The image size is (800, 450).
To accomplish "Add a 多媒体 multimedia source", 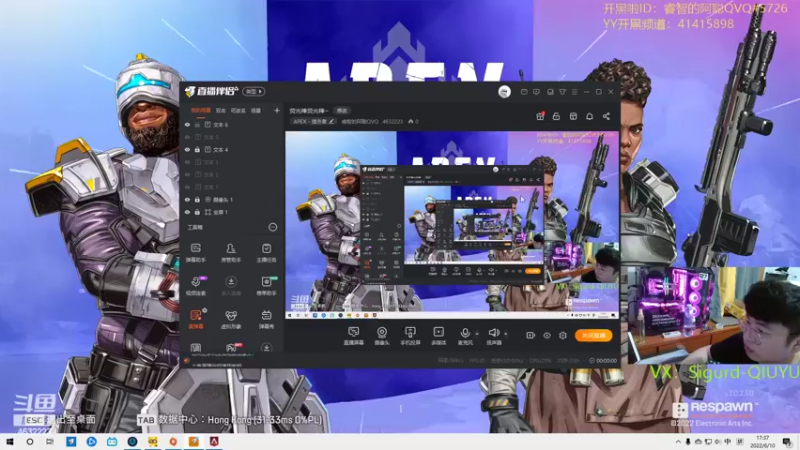I will pos(438,336).
